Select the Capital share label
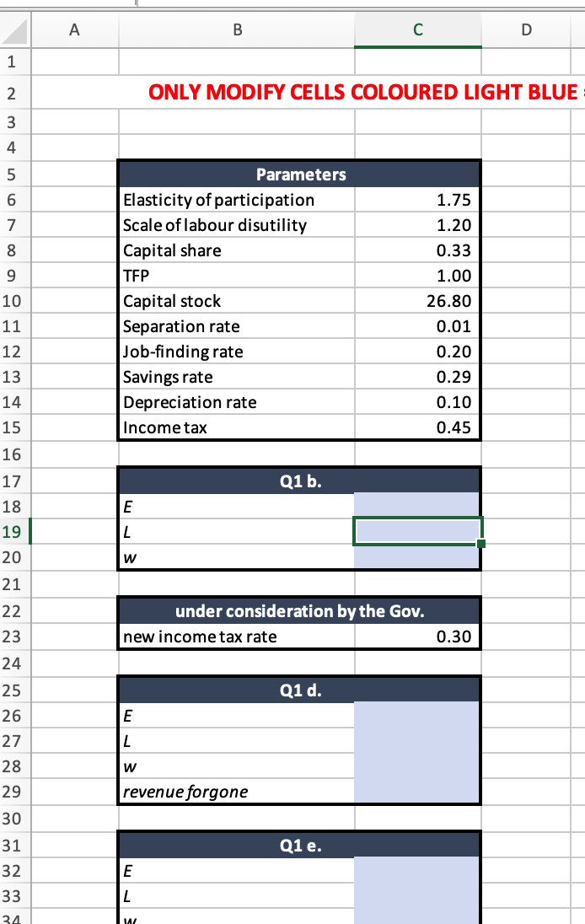Image resolution: width=585 pixels, height=924 pixels. tap(172, 250)
